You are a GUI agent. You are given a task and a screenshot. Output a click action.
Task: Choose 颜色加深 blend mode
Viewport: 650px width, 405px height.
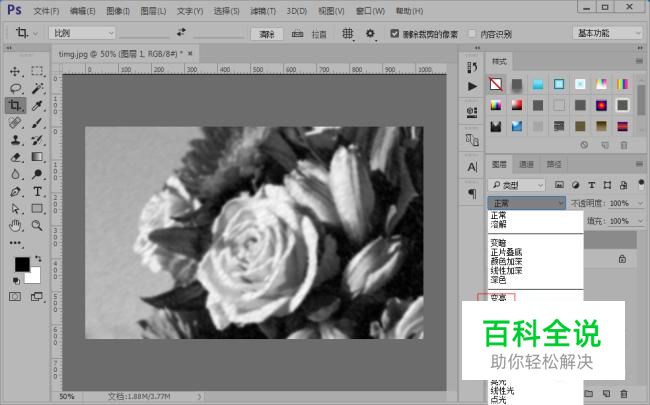coord(506,261)
